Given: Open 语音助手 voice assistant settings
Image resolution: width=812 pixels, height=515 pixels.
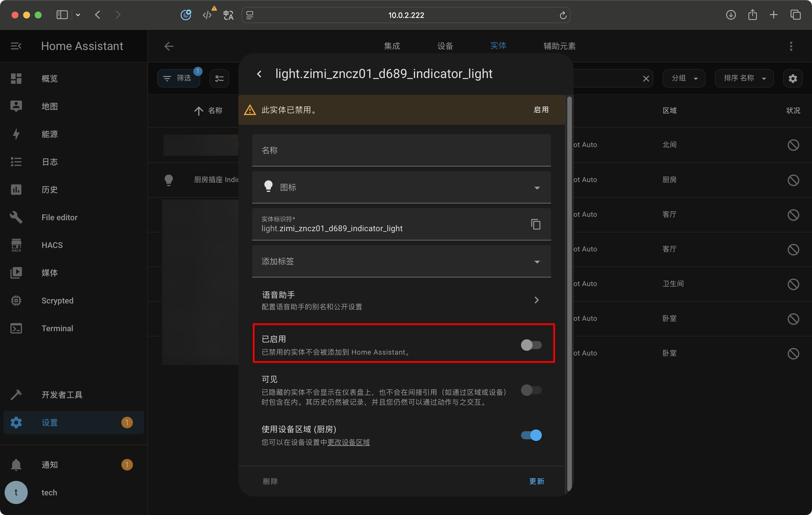Looking at the screenshot, I should (x=401, y=300).
